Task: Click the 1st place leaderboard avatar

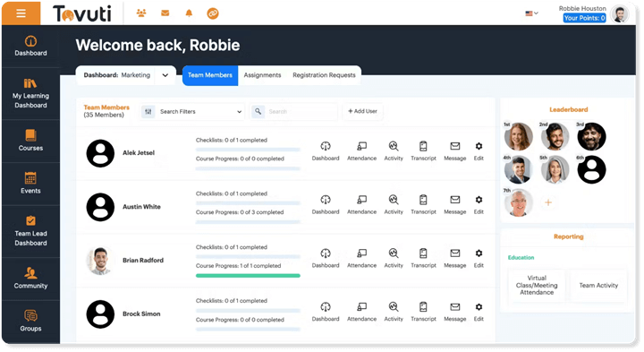Action: pos(518,136)
